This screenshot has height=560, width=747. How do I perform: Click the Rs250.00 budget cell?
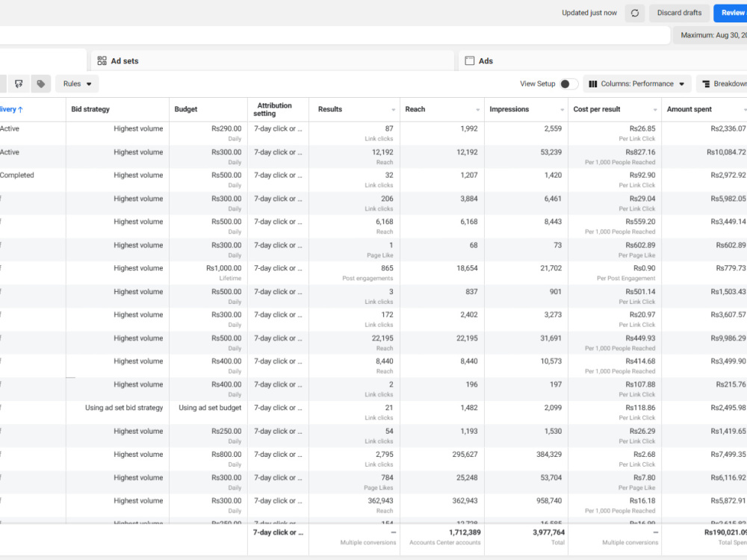(x=226, y=431)
